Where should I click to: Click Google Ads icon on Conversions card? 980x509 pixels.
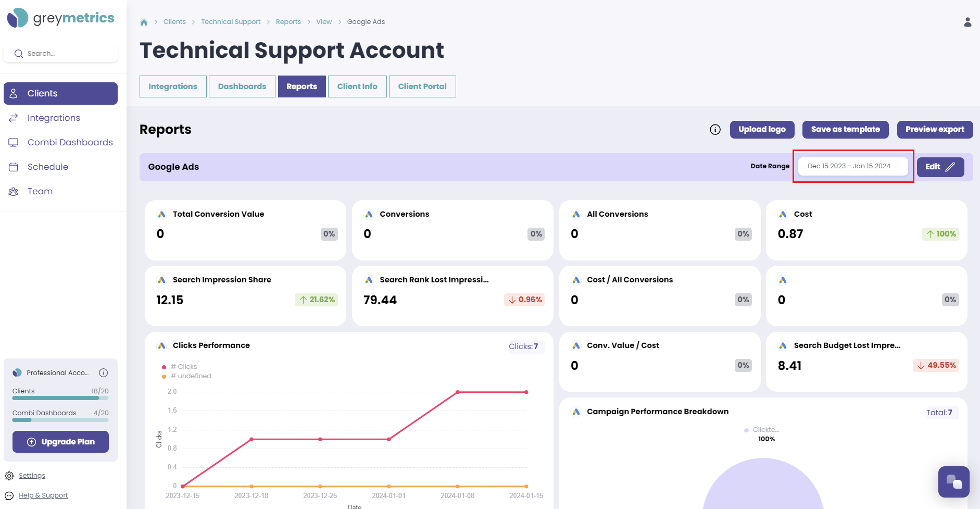click(x=369, y=214)
